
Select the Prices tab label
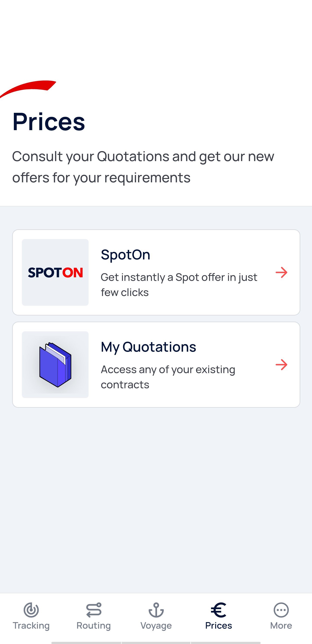218,626
